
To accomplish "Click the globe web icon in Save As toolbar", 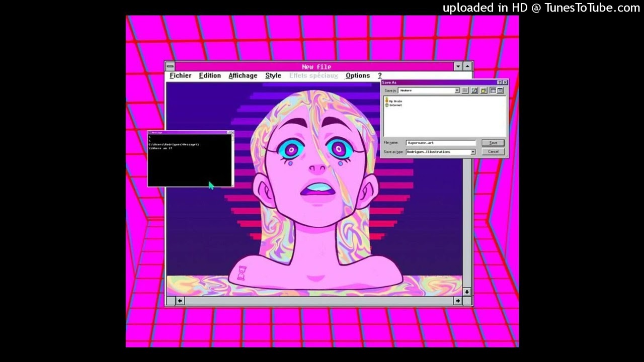I will click(474, 90).
